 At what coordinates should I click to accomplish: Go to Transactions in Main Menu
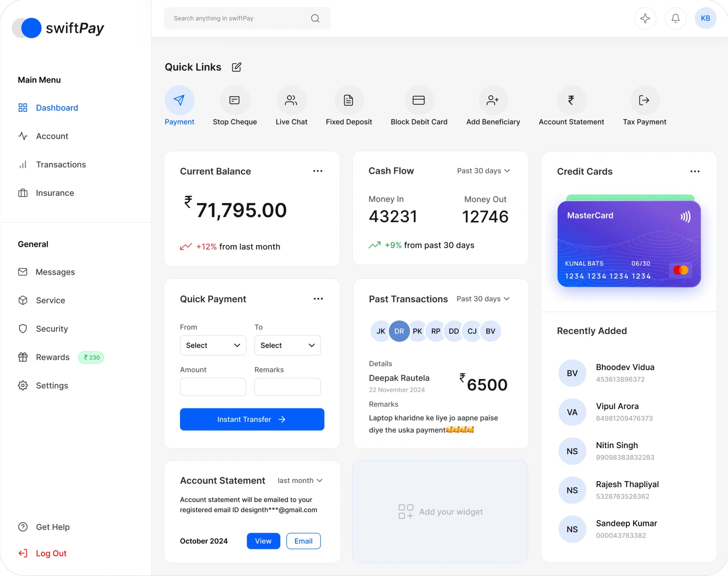click(x=61, y=165)
